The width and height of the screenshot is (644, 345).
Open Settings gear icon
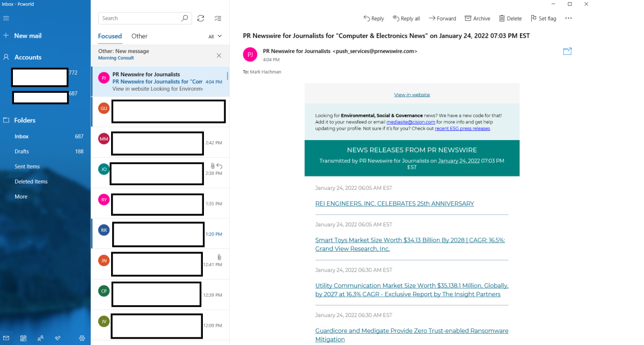tap(82, 338)
